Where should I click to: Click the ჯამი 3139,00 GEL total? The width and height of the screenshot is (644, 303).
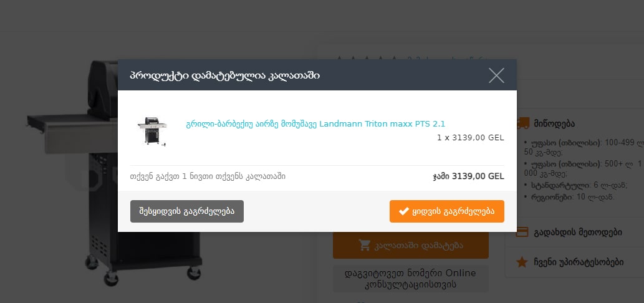click(x=468, y=176)
